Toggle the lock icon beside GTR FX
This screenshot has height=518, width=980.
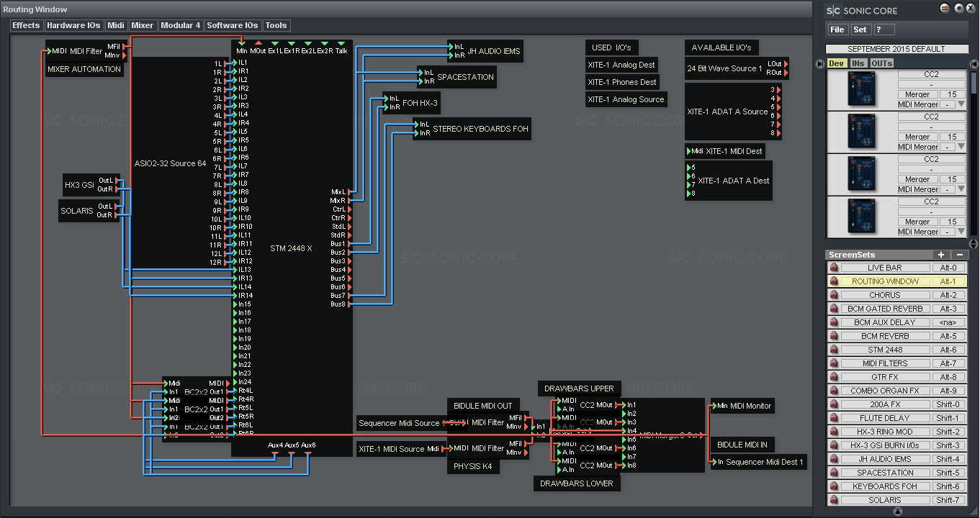click(834, 377)
